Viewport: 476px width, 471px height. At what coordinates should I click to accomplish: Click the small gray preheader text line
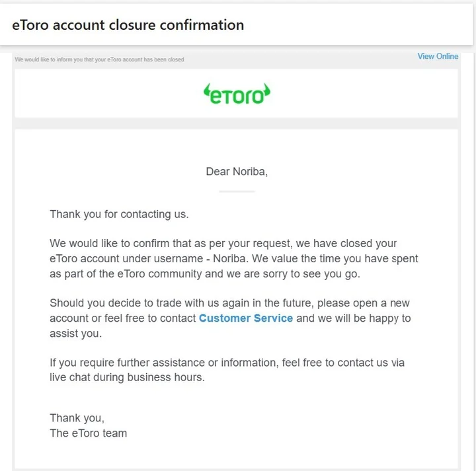(x=99, y=59)
